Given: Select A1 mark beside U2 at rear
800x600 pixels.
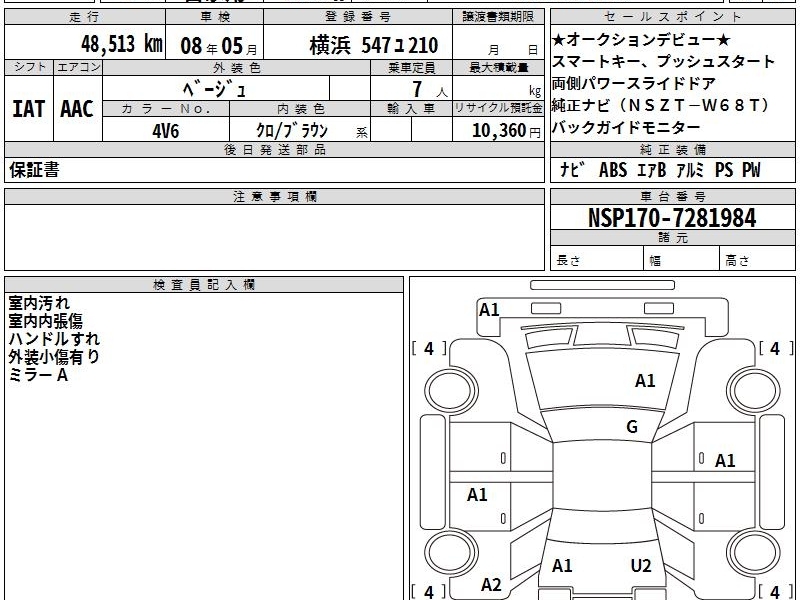Looking at the screenshot, I should 562,565.
